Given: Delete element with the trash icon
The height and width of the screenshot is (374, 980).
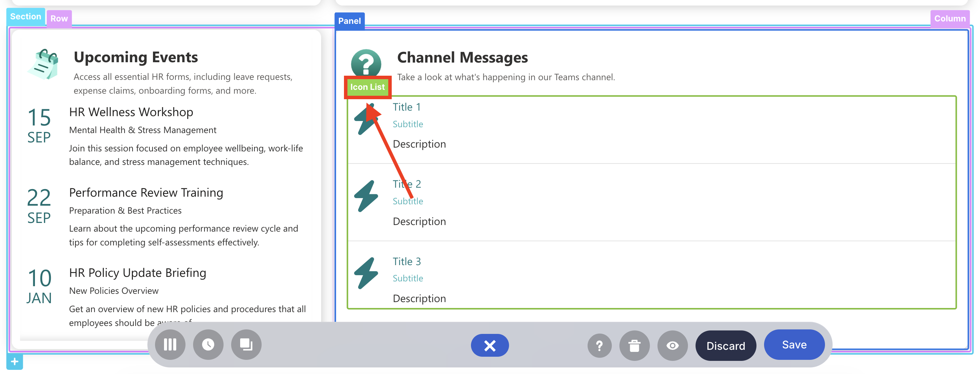Looking at the screenshot, I should [634, 346].
